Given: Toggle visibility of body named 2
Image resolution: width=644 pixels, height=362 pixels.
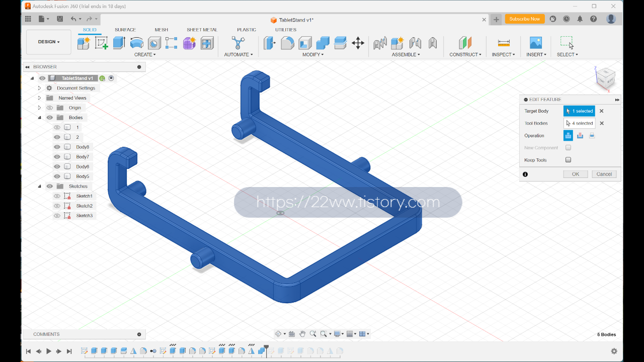Looking at the screenshot, I should [x=57, y=137].
